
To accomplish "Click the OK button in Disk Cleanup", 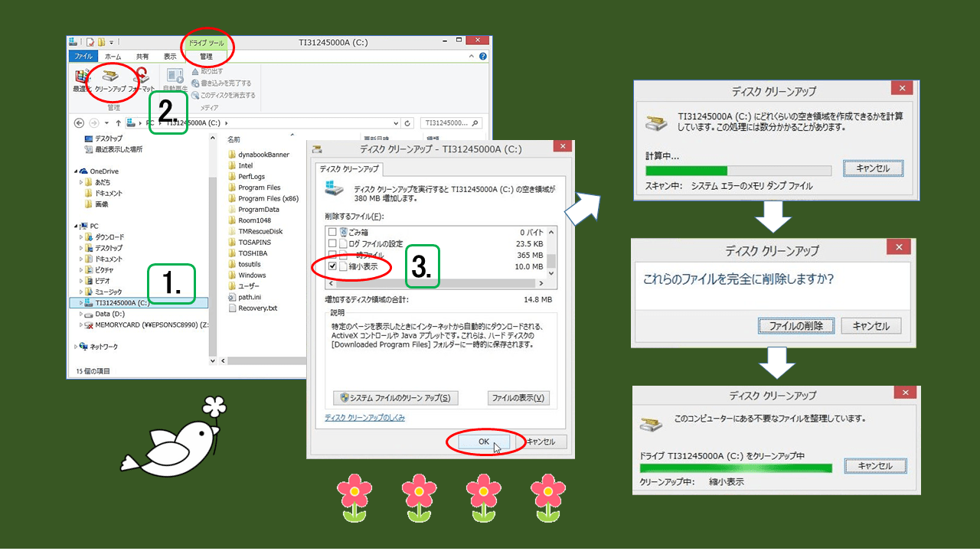I will (484, 442).
